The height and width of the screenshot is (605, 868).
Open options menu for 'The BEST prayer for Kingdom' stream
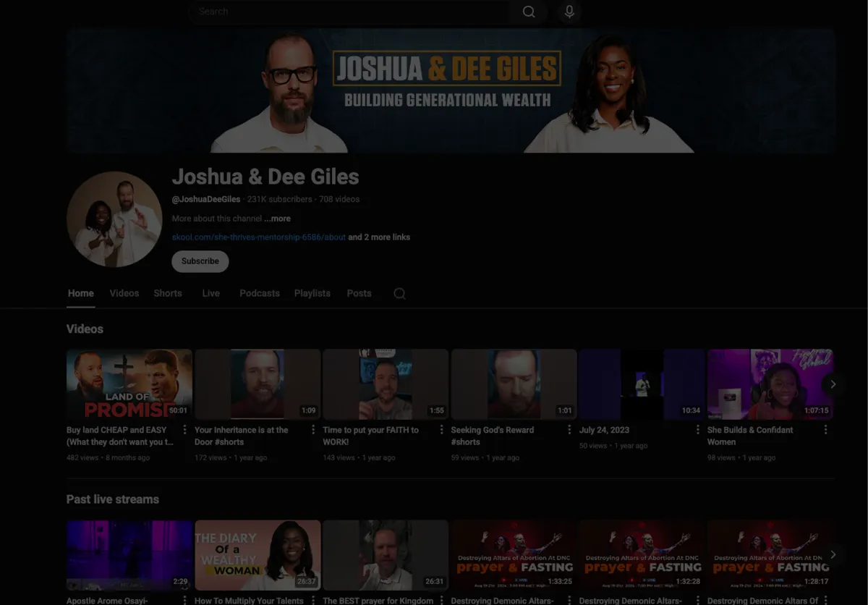coord(441,600)
